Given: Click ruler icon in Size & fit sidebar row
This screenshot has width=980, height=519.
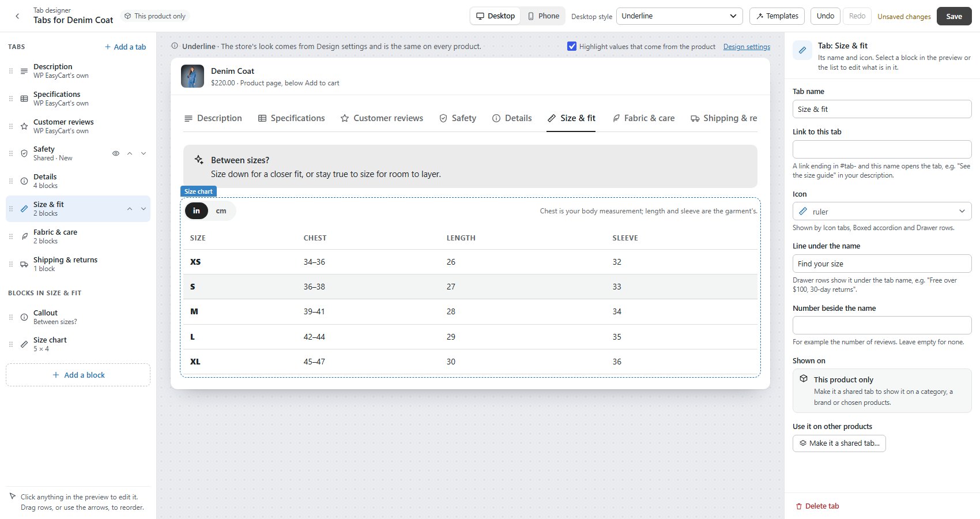Looking at the screenshot, I should point(24,209).
